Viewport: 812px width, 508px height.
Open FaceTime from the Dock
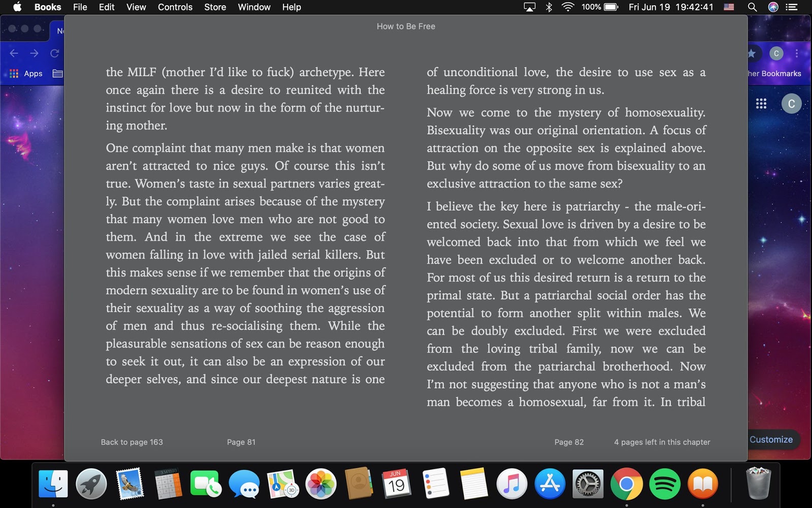pyautogui.click(x=206, y=484)
